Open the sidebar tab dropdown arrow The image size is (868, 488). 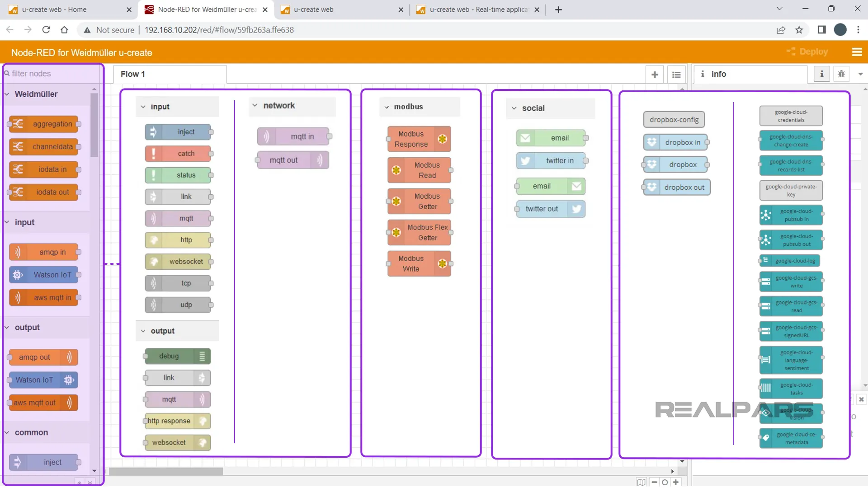[860, 74]
